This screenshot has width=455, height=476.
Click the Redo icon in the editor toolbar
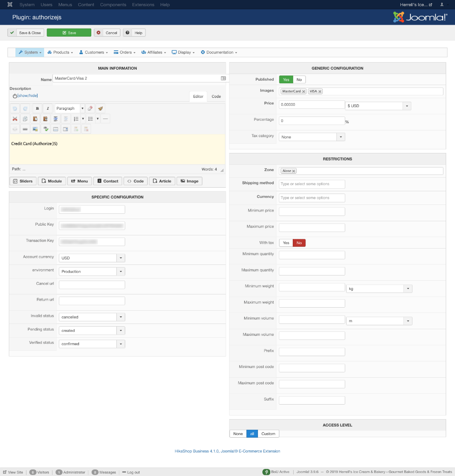click(x=25, y=108)
